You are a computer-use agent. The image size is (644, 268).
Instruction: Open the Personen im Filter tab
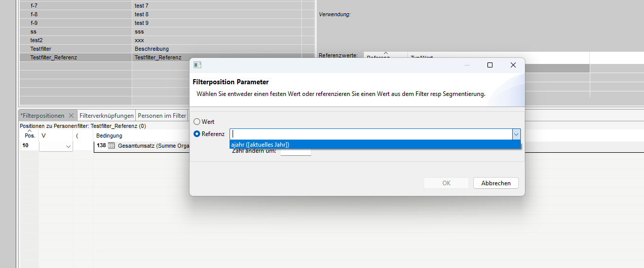click(x=162, y=116)
